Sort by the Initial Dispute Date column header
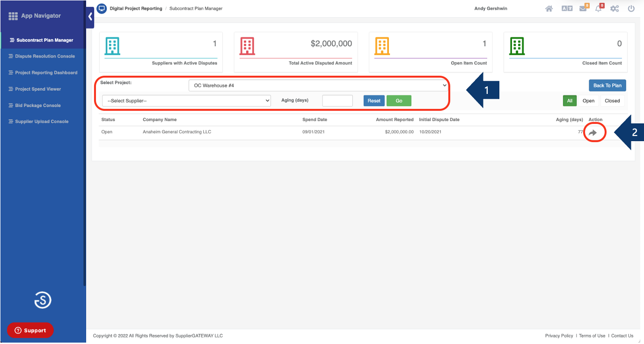The width and height of the screenshot is (644, 344). pyautogui.click(x=439, y=120)
